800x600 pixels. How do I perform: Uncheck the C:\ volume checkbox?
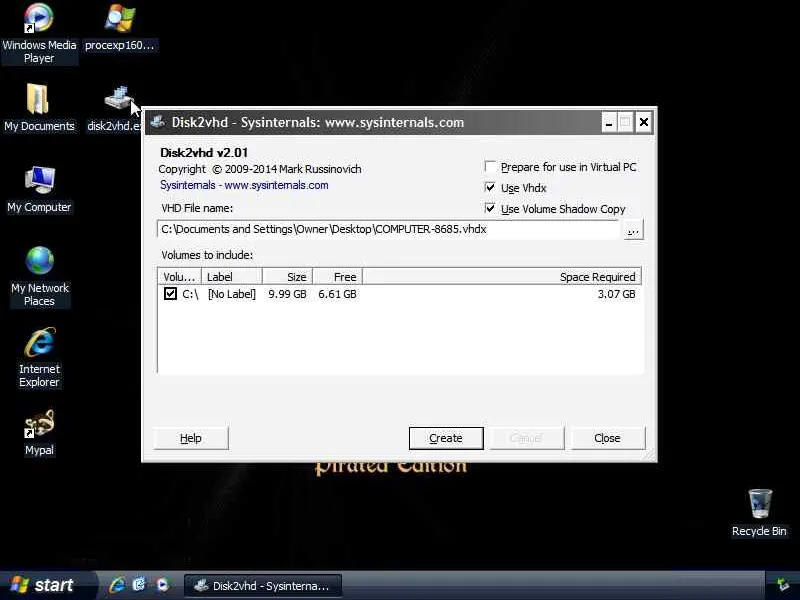170,293
